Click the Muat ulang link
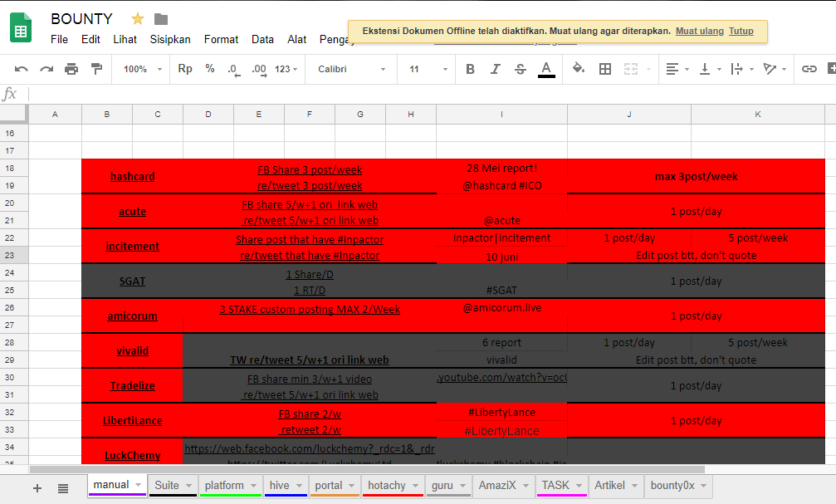Screen dimensions: 836x504 tap(700, 31)
